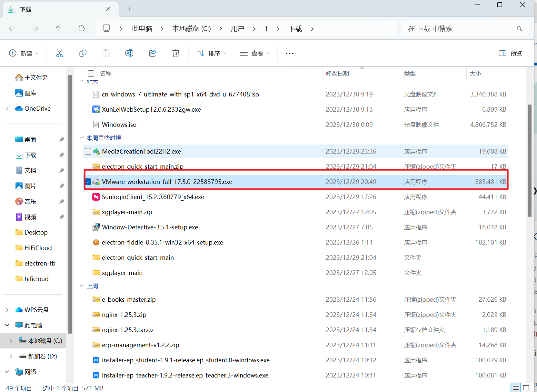
Task: Sort by 修改日期 column header
Action: coord(337,74)
